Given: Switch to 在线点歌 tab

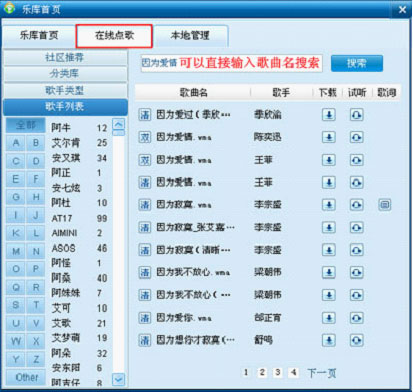Looking at the screenshot, I should coord(114,36).
